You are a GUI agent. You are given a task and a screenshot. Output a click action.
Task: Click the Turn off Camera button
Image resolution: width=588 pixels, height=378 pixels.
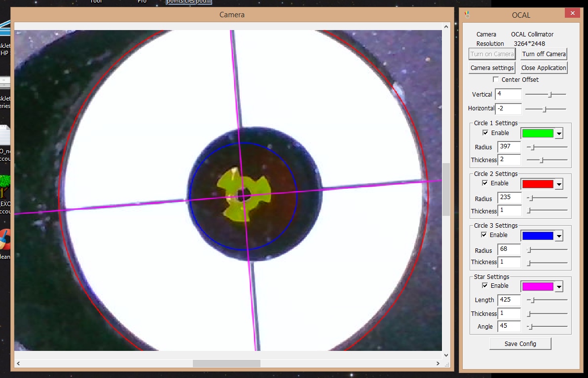tap(544, 54)
